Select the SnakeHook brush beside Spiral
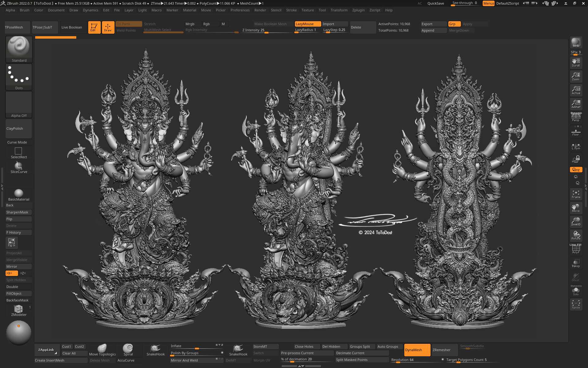588x368 pixels. [156, 350]
